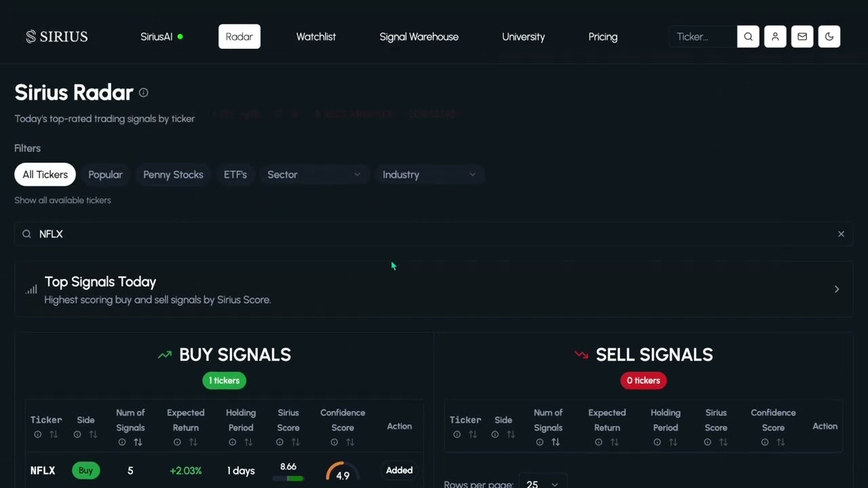Sort Buy table by Ticker
The height and width of the screenshot is (488, 868).
tap(54, 434)
